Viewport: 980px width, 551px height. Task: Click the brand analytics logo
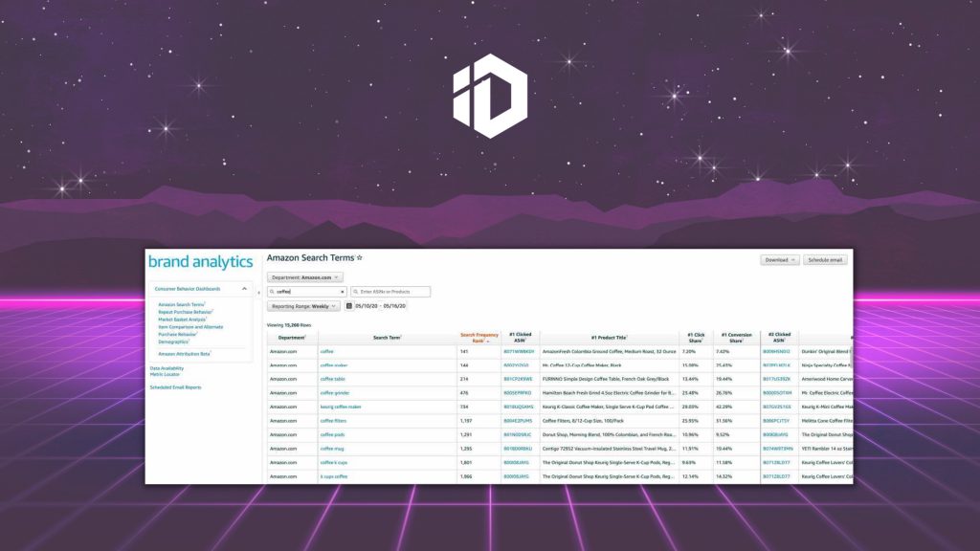click(201, 262)
